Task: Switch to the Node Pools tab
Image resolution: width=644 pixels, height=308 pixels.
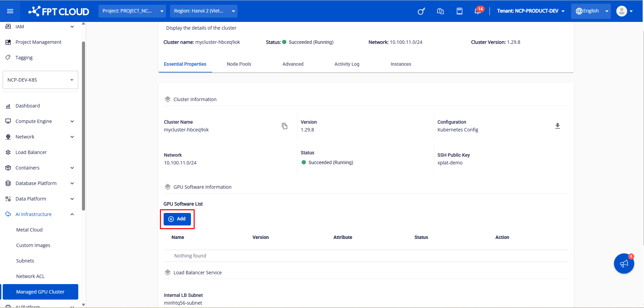Action: click(x=239, y=64)
